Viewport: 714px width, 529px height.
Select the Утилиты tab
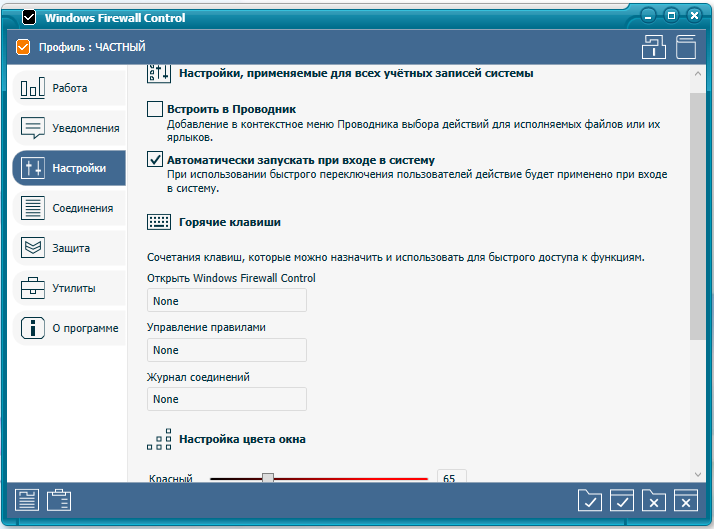pos(69,288)
